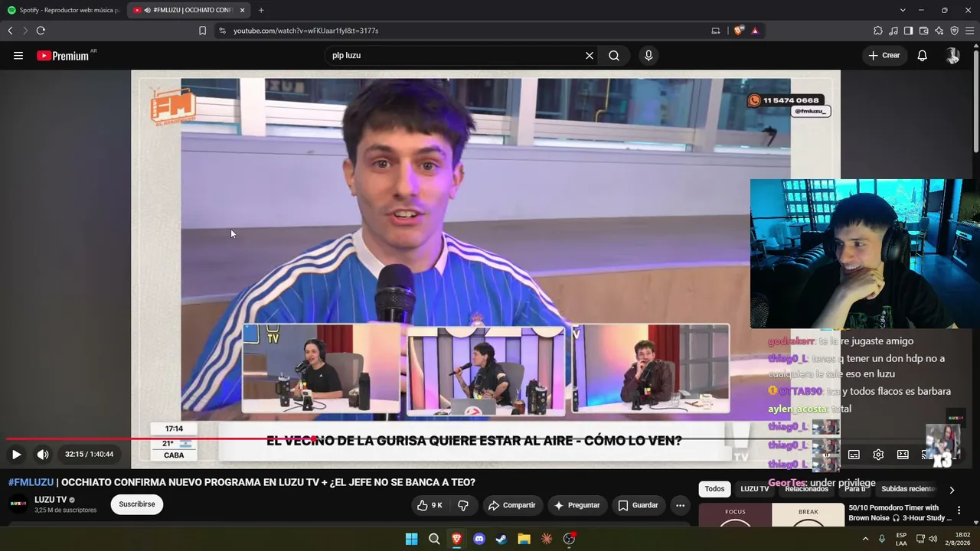The width and height of the screenshot is (980, 551).
Task: Open YouTube notifications bell
Action: [x=923, y=55]
